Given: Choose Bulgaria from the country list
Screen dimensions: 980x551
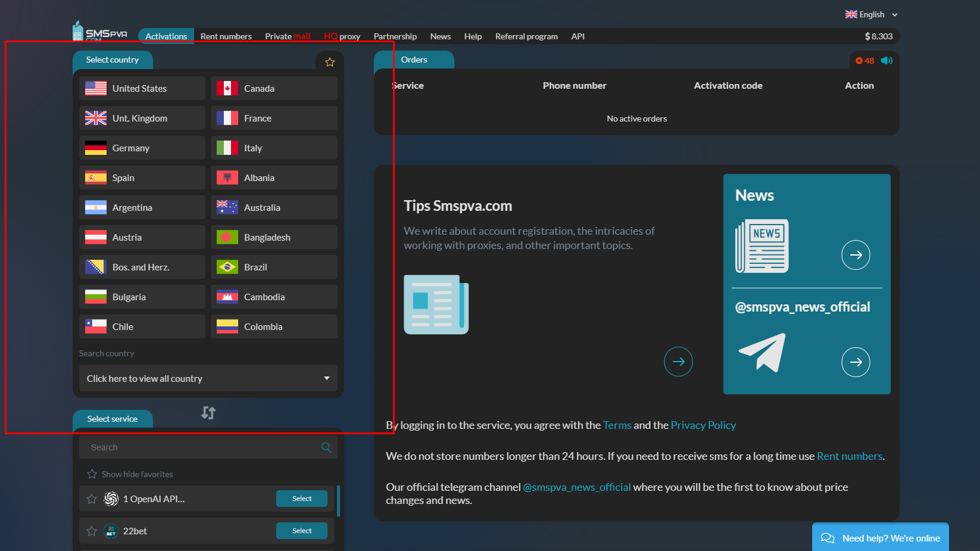Looking at the screenshot, I should tap(142, 297).
